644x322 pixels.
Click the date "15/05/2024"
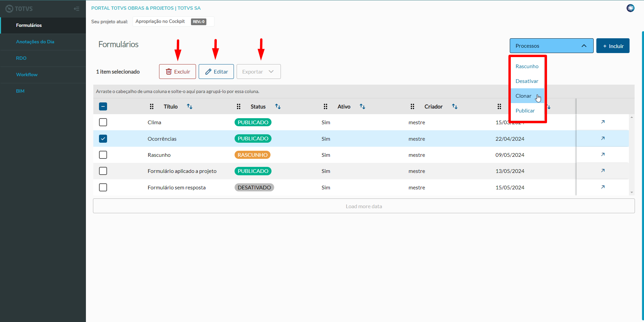click(510, 187)
